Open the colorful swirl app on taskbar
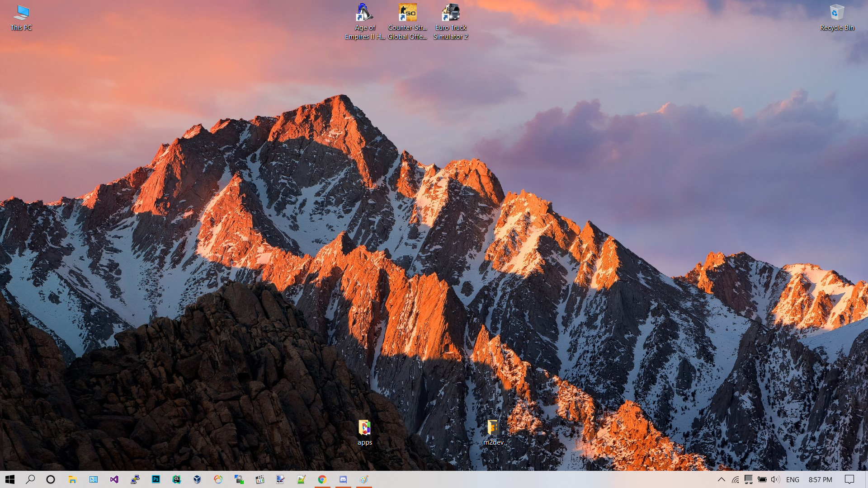 pos(218,479)
